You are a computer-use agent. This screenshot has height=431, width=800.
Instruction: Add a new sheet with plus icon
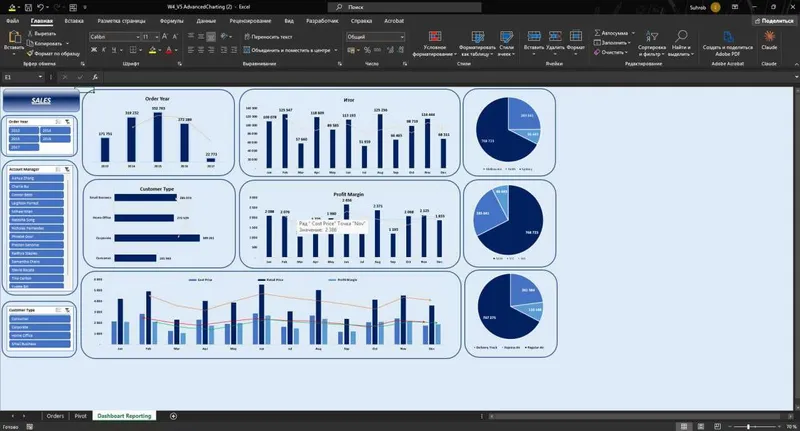tap(173, 416)
